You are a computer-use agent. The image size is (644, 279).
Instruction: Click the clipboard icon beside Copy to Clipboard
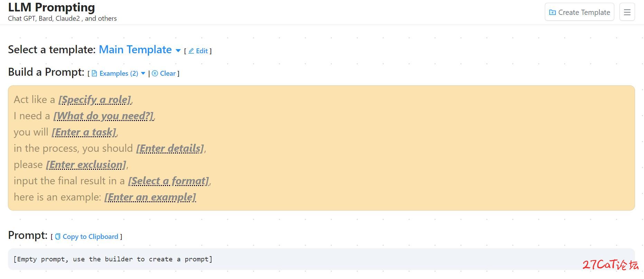pos(58,236)
